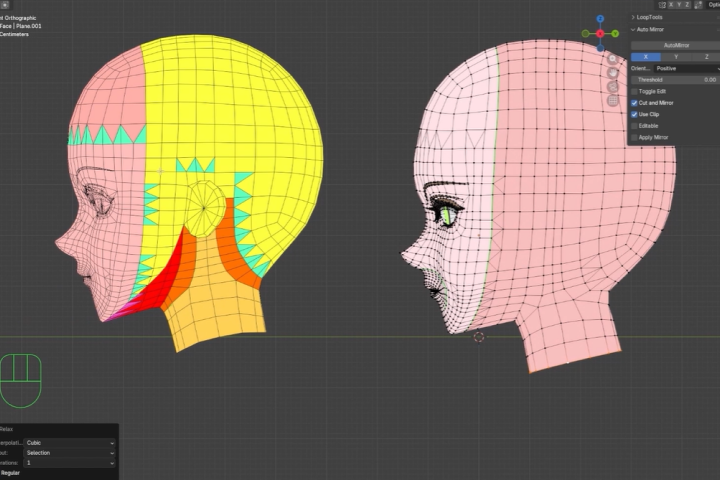Enable the Editable checkbox

[634, 126]
